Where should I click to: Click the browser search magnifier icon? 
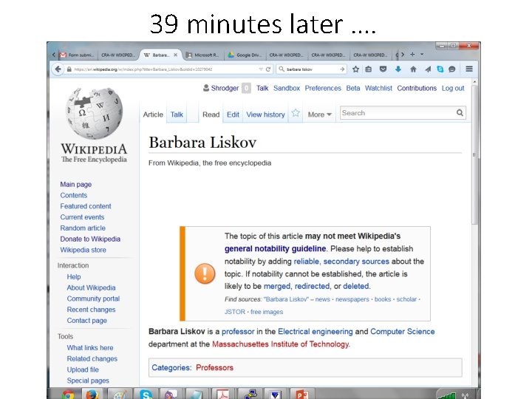(282, 69)
